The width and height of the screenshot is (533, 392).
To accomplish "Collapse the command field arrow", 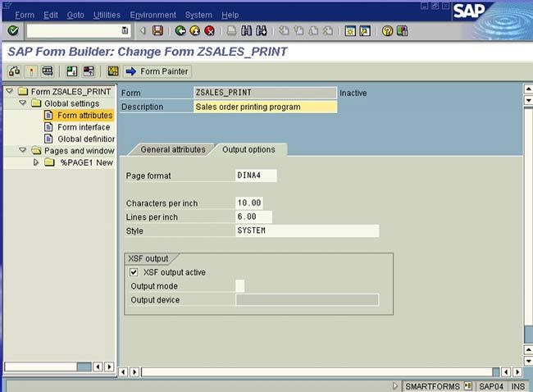I will tap(143, 30).
